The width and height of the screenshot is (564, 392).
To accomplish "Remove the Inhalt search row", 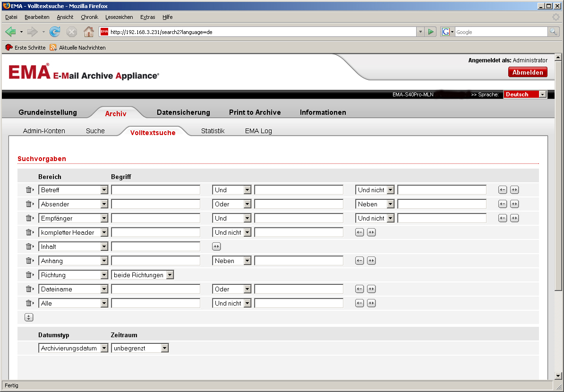I will click(29, 247).
